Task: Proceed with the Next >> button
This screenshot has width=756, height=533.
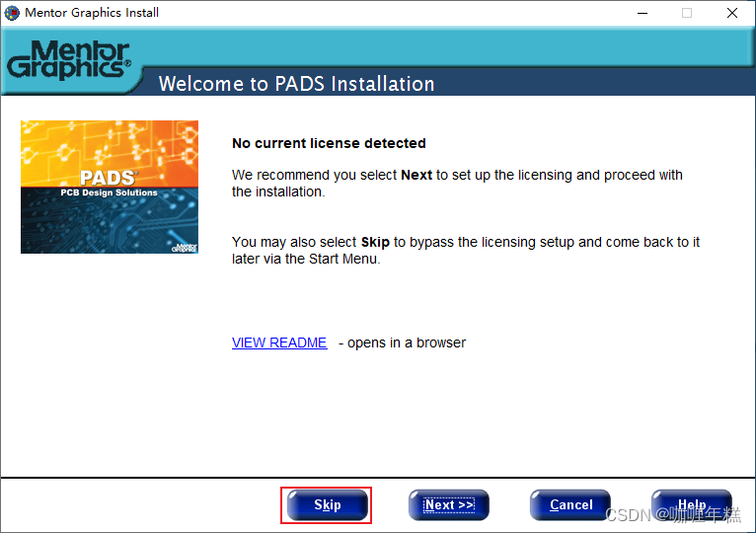Action: pos(449,505)
